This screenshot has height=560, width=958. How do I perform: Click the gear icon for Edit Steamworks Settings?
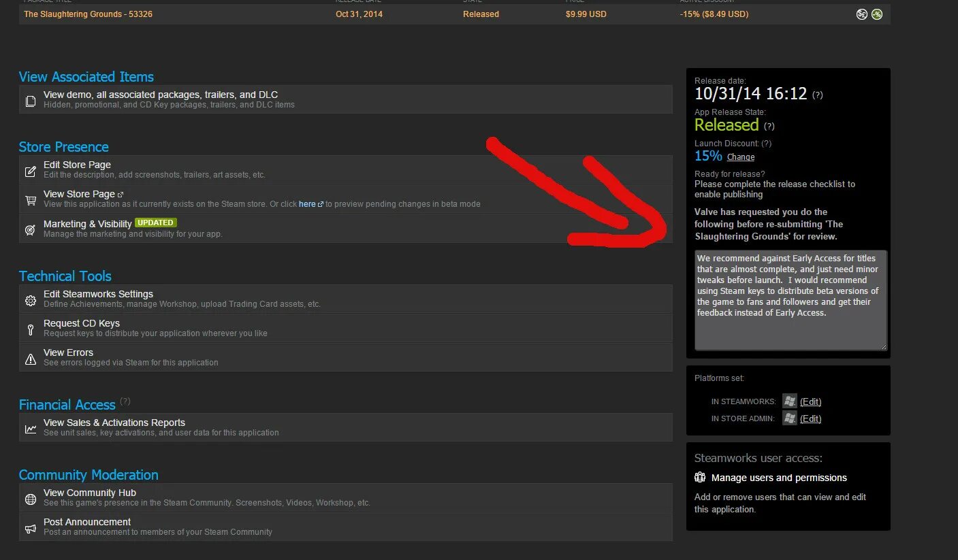(31, 300)
